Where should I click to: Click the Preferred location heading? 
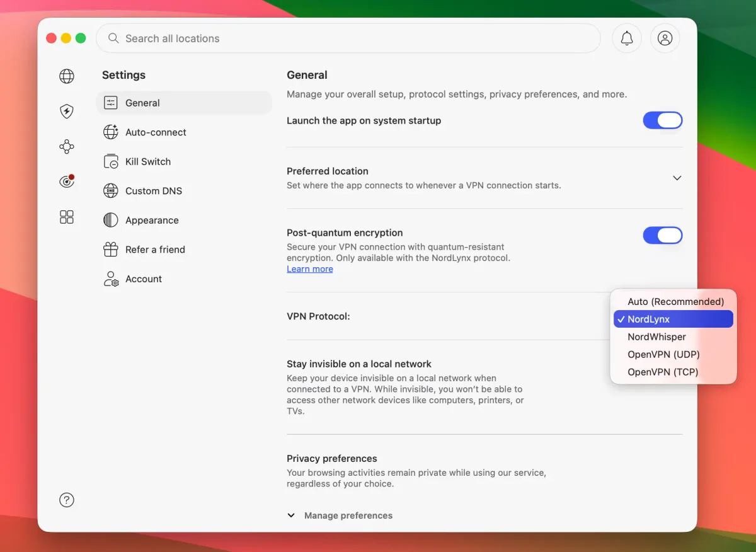[x=328, y=171]
